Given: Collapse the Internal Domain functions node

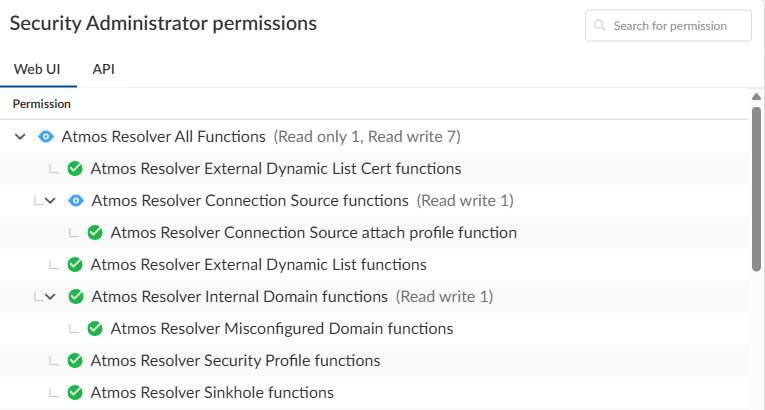Looking at the screenshot, I should click(50, 297).
